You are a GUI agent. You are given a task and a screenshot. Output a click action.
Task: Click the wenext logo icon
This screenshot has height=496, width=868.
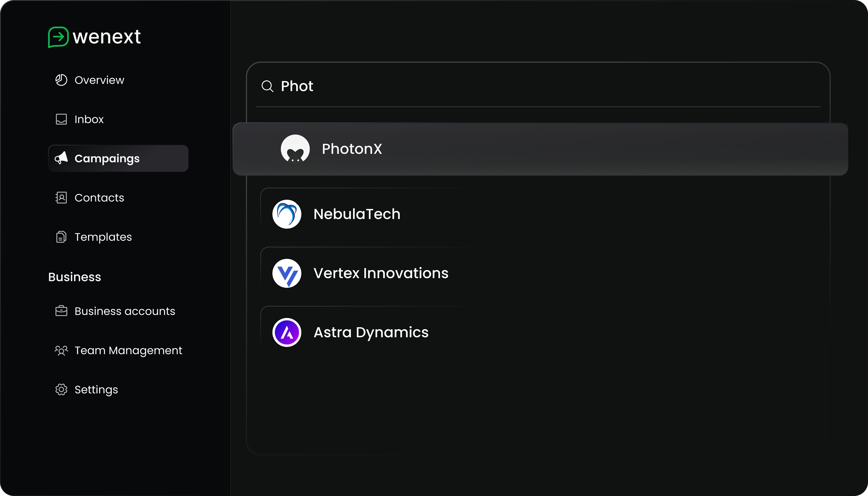[x=58, y=37]
